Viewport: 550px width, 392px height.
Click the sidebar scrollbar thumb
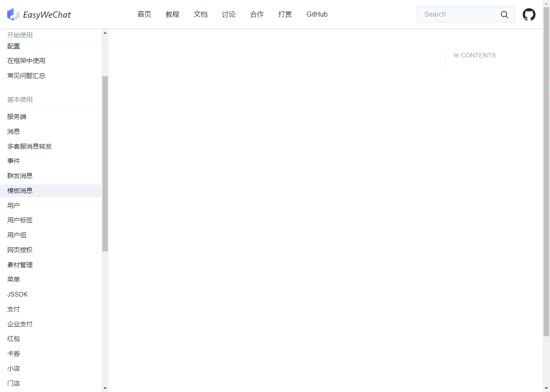pos(105,163)
